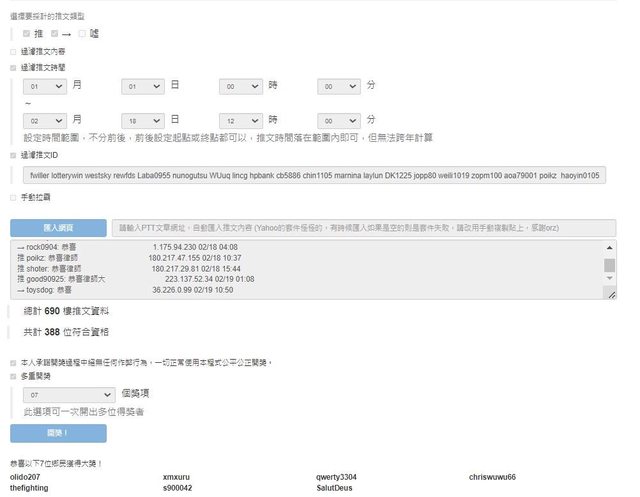640x497 pixels.
Task: Toggle the 噓 comment type checkbox
Action: tap(83, 33)
